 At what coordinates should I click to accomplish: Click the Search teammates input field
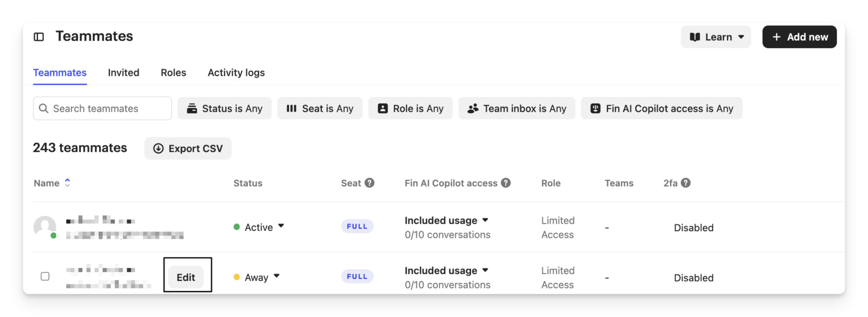102,109
